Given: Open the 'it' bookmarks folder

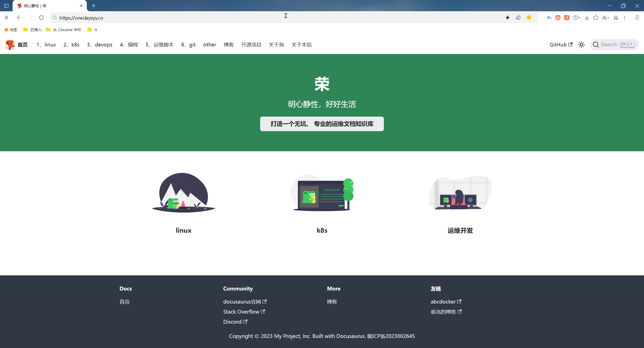Looking at the screenshot, I should [x=92, y=30].
